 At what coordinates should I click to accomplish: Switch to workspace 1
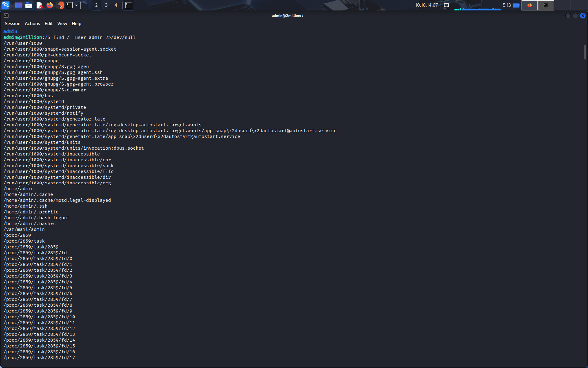pos(87,5)
